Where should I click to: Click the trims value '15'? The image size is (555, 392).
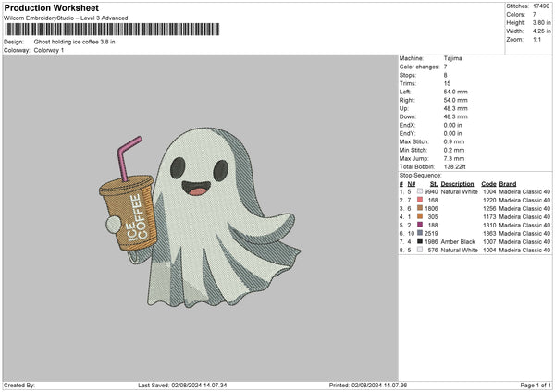[x=447, y=83]
